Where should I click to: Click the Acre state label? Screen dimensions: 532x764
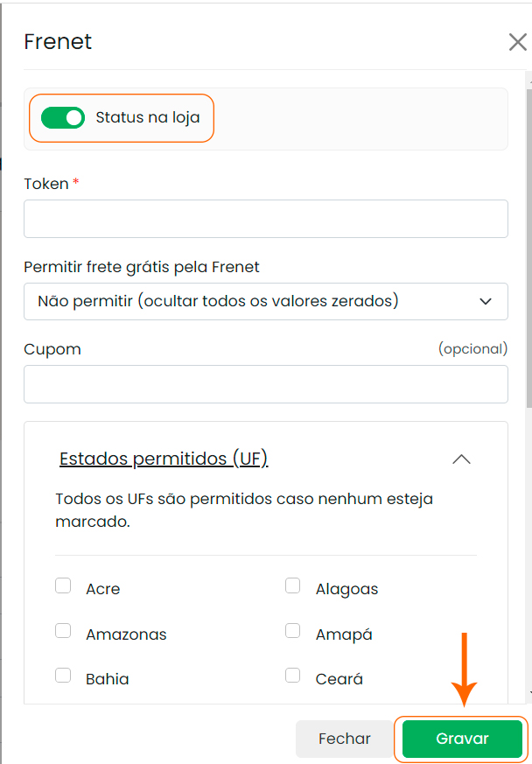coord(103,589)
